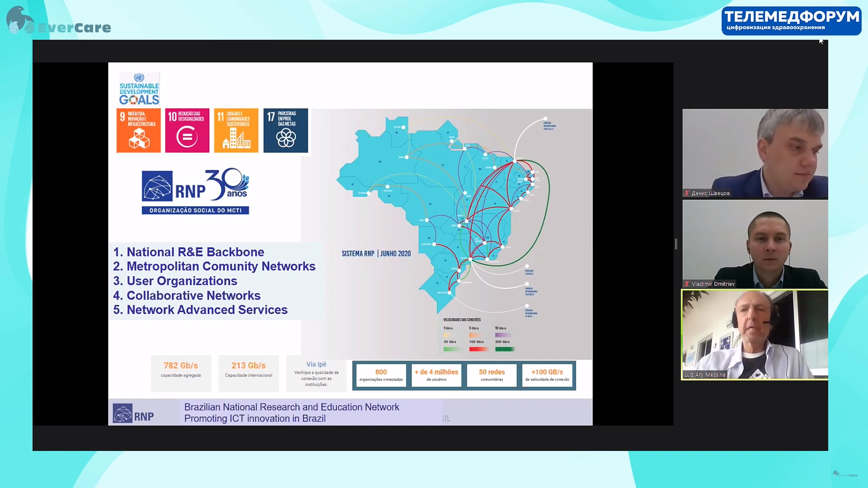Click SDG 11 sustainable cities icon

(236, 131)
